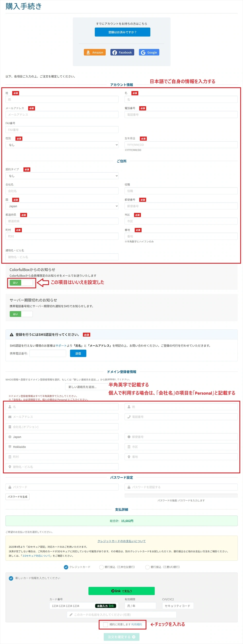Sign in with the Google button
The height and width of the screenshot is (644, 243).
pos(149,52)
